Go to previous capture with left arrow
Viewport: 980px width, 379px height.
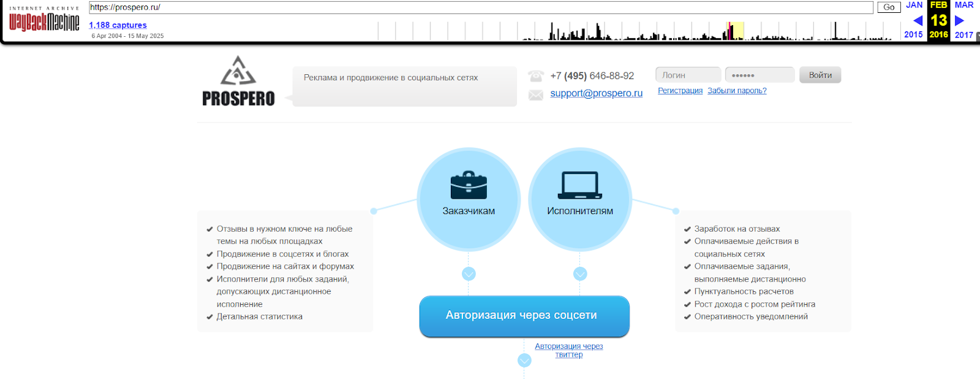pyautogui.click(x=918, y=21)
